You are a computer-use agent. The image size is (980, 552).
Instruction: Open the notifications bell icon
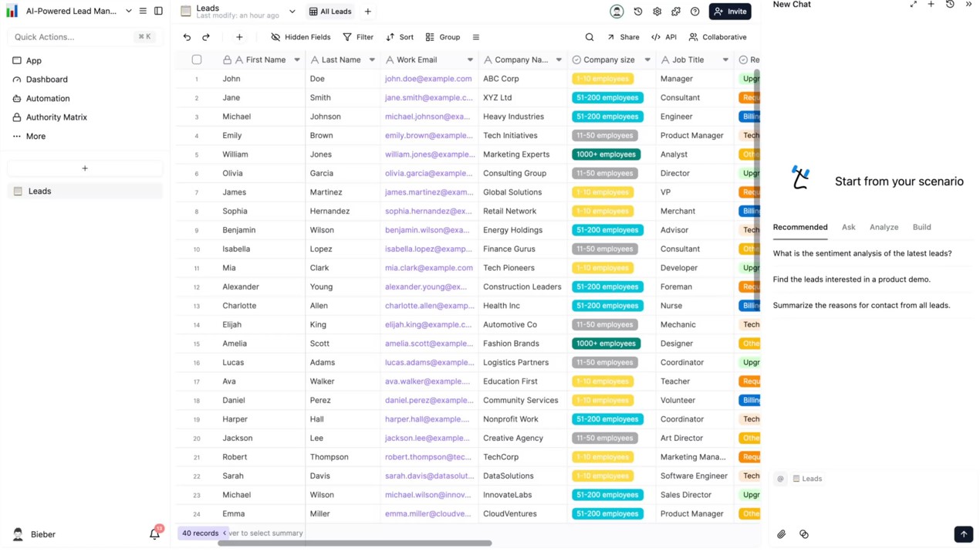[154, 533]
